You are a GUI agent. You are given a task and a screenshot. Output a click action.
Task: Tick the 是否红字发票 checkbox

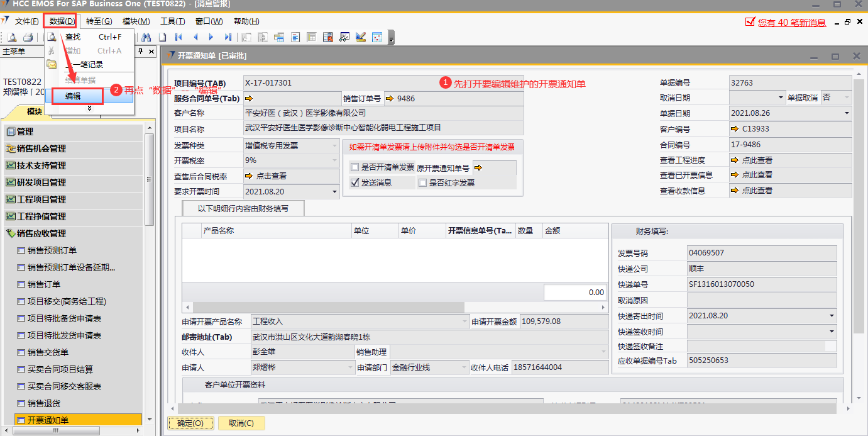pos(422,183)
